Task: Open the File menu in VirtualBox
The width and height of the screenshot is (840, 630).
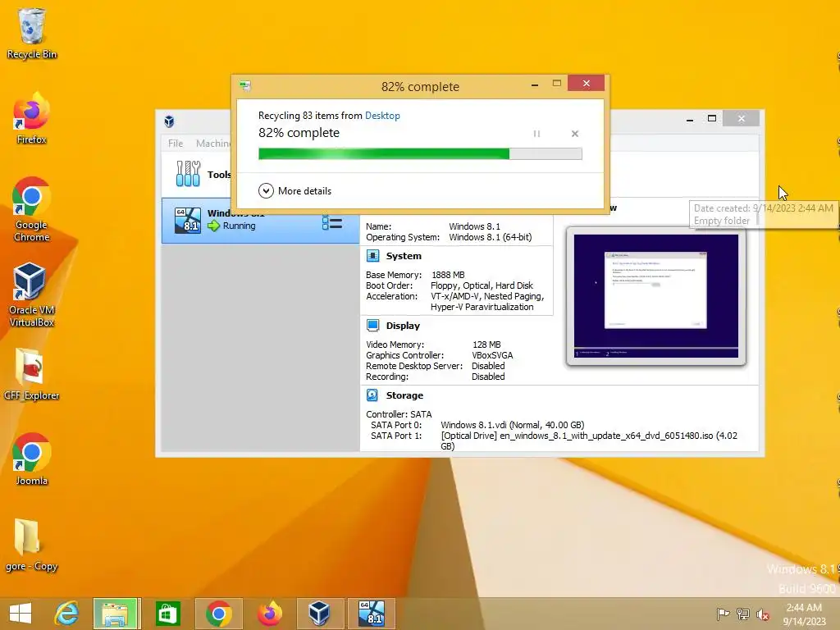Action: click(176, 144)
